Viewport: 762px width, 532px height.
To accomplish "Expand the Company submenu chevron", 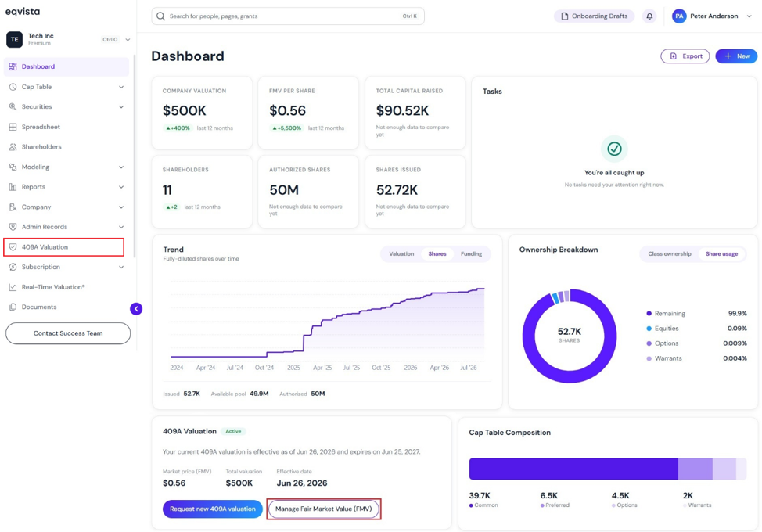I will point(121,207).
